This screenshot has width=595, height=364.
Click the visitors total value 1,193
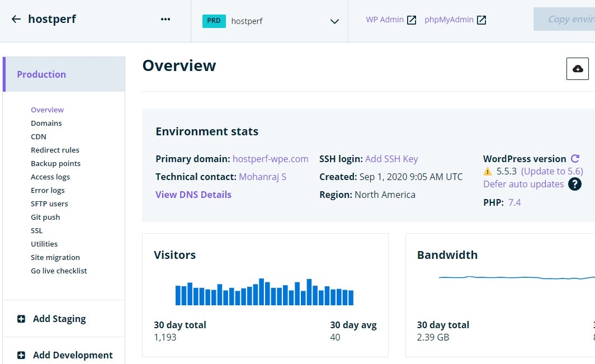[165, 337]
